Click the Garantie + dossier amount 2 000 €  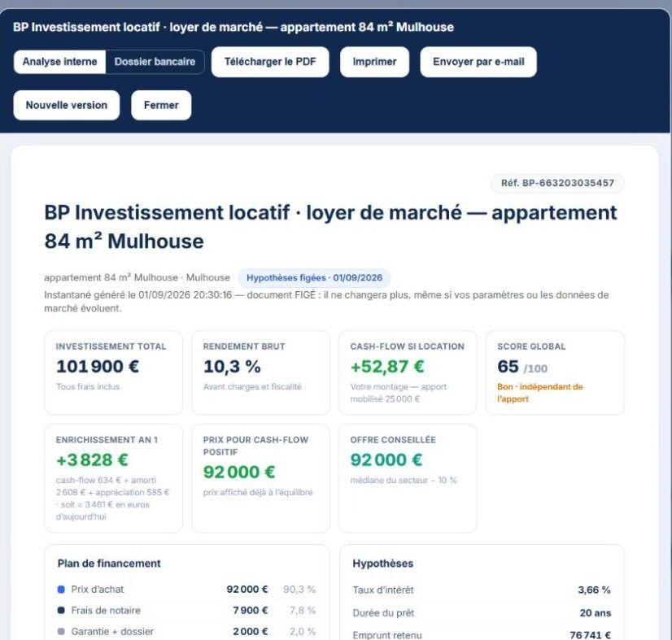[251, 631]
